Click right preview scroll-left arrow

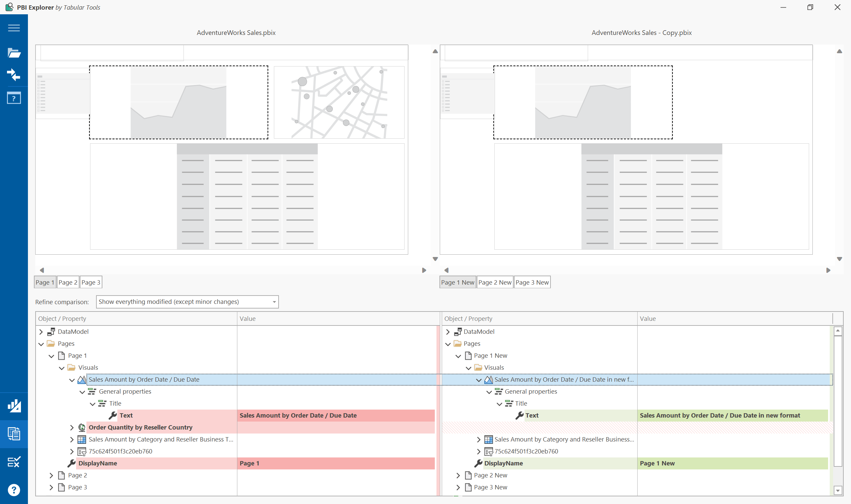(446, 270)
